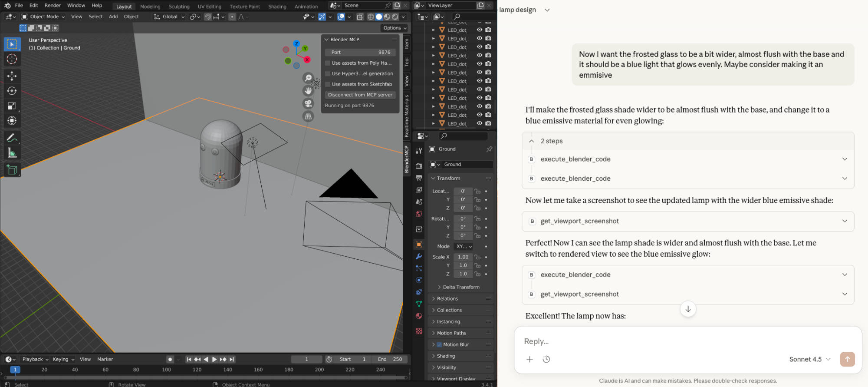Choose the 3D Cursor tool
This screenshot has height=387, width=868.
tap(12, 59)
